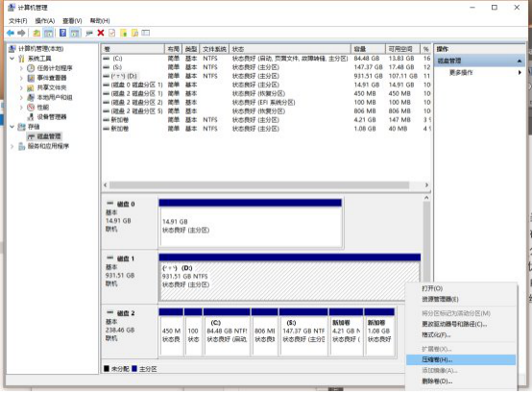
Task: Collapse the 存储 tree node
Action: click(12, 127)
